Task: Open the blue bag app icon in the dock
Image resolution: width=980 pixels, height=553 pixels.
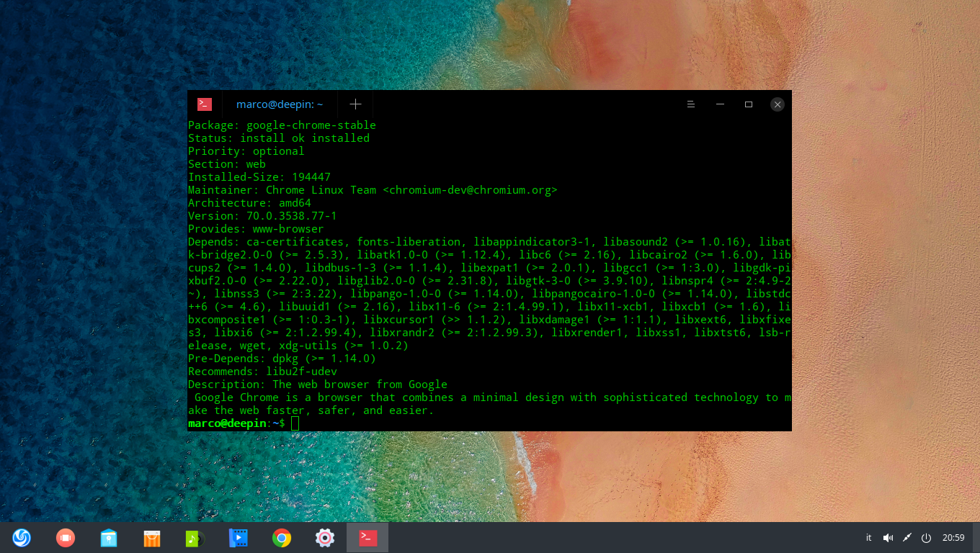Action: coord(108,537)
